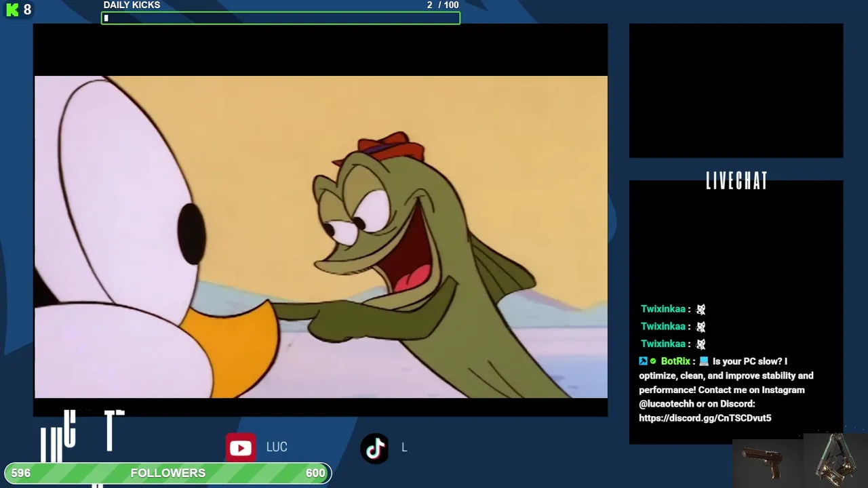Click the BotRix verified badge icon
Screen dimensions: 868x488
(x=653, y=361)
